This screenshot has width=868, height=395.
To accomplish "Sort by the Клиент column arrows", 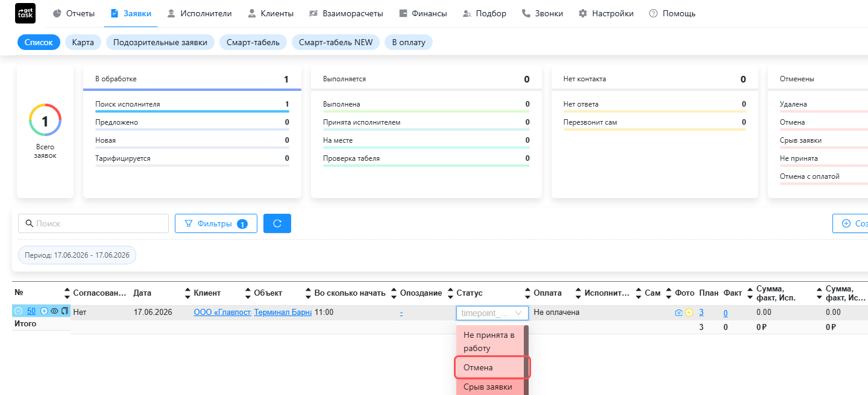I will (249, 293).
